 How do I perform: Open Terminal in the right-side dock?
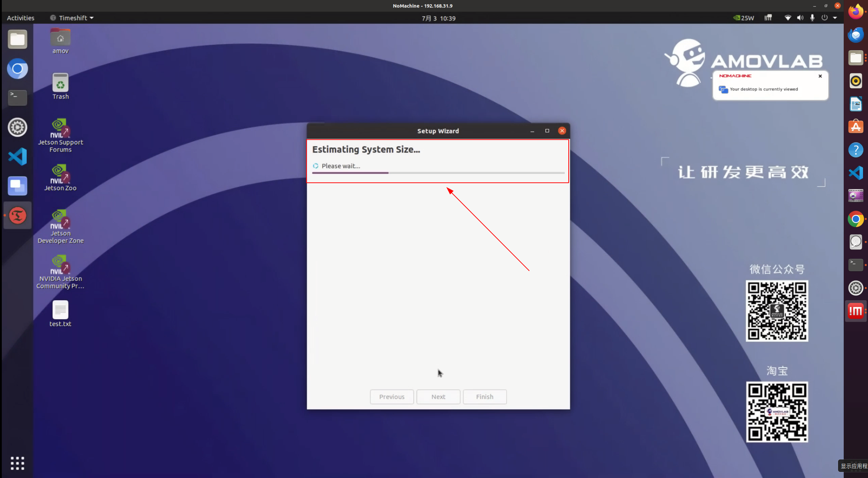pyautogui.click(x=855, y=265)
